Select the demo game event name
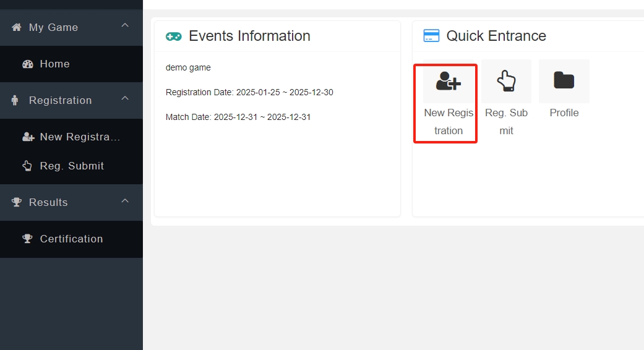Image resolution: width=644 pixels, height=350 pixels. (188, 67)
